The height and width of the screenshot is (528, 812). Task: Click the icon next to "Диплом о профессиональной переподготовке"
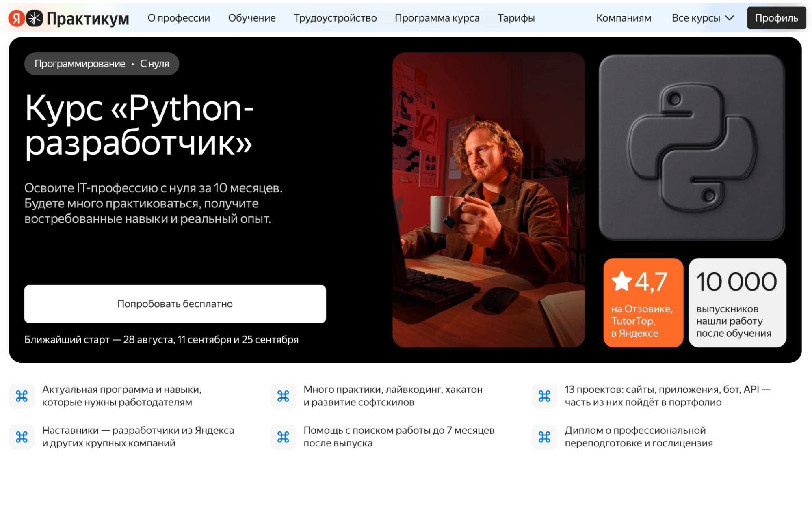[544, 437]
